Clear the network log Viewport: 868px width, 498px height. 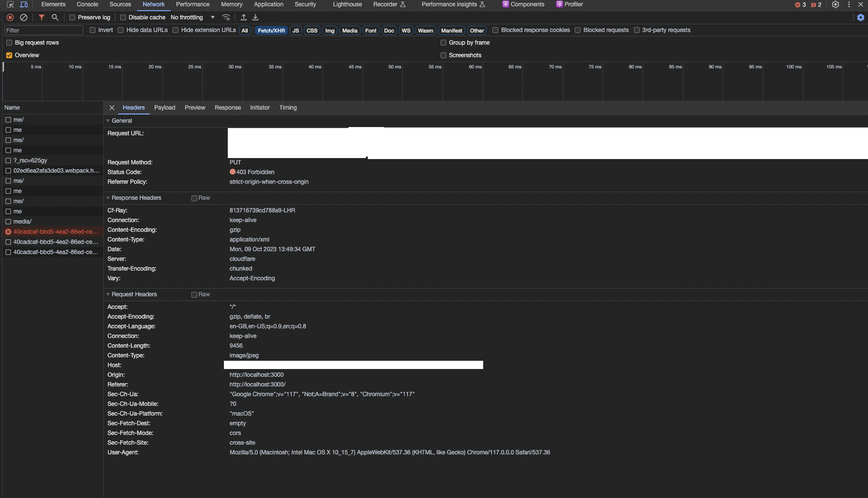[24, 17]
